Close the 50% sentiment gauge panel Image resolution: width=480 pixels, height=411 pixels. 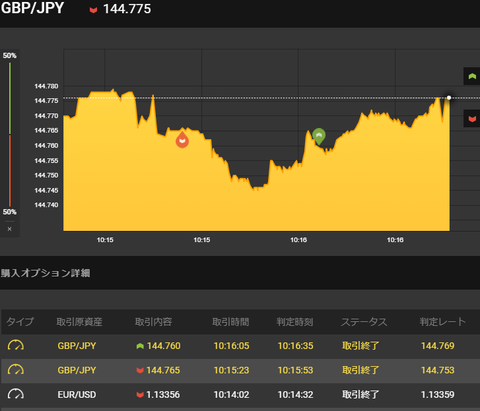tap(10, 229)
